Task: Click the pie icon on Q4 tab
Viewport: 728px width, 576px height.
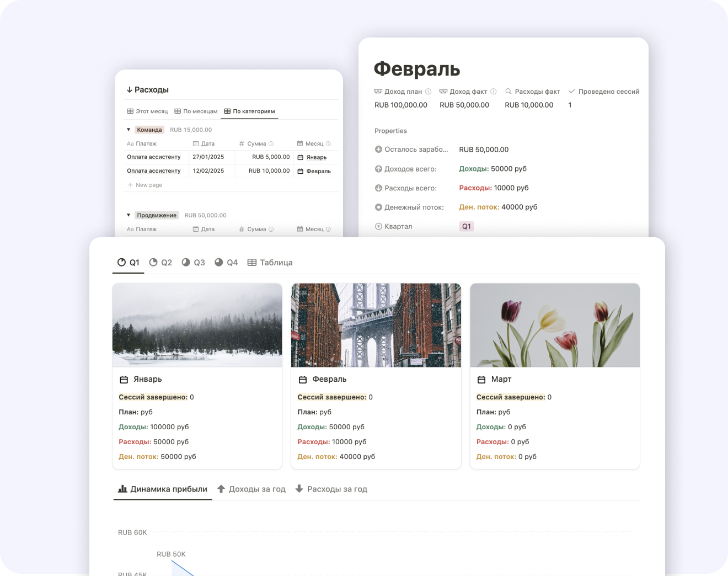Action: click(219, 263)
